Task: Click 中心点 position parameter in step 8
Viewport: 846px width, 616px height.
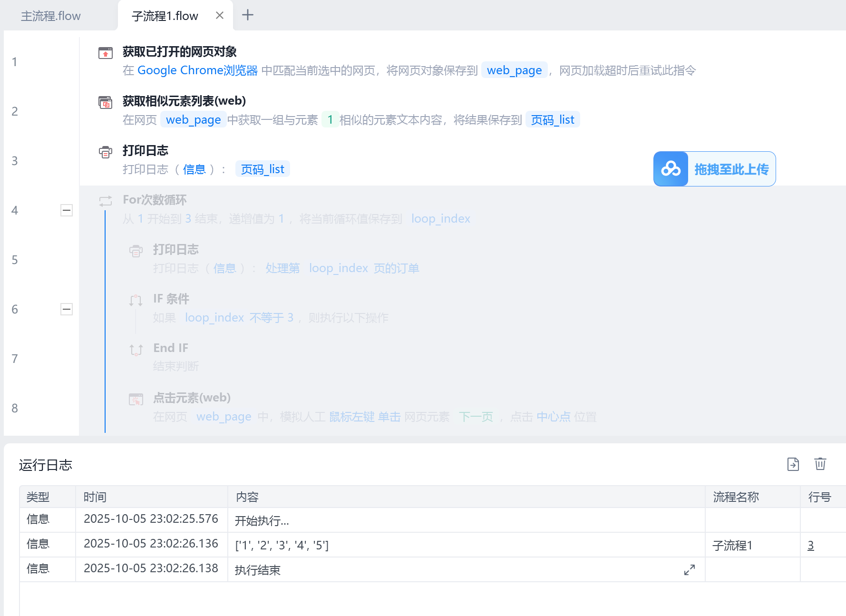Action: (x=554, y=417)
